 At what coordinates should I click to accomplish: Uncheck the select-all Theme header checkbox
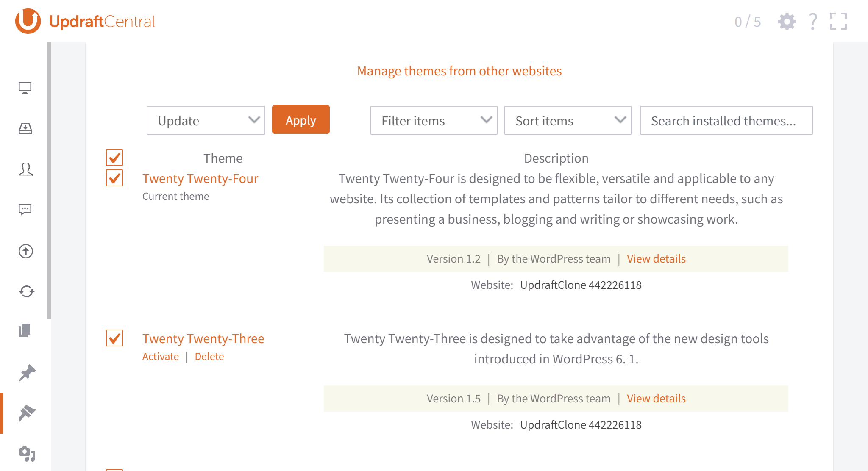tap(114, 158)
